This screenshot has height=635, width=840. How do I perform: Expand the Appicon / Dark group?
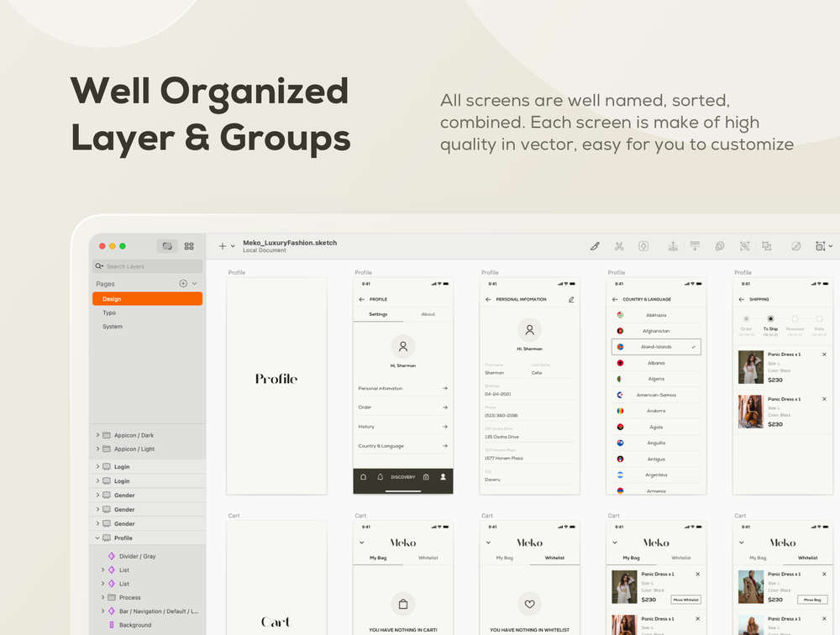pyautogui.click(x=97, y=435)
